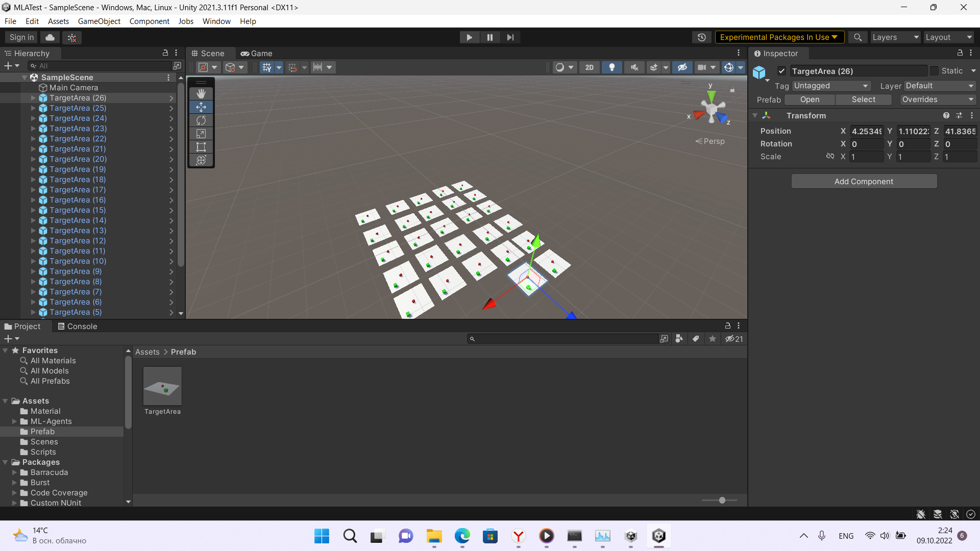
Task: Select the Rect tool
Action: (201, 147)
